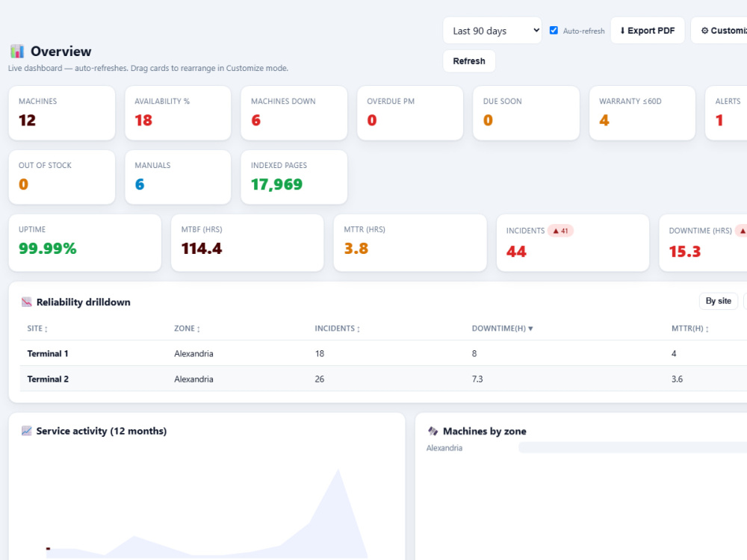Click the Terminal 1 row name

48,353
